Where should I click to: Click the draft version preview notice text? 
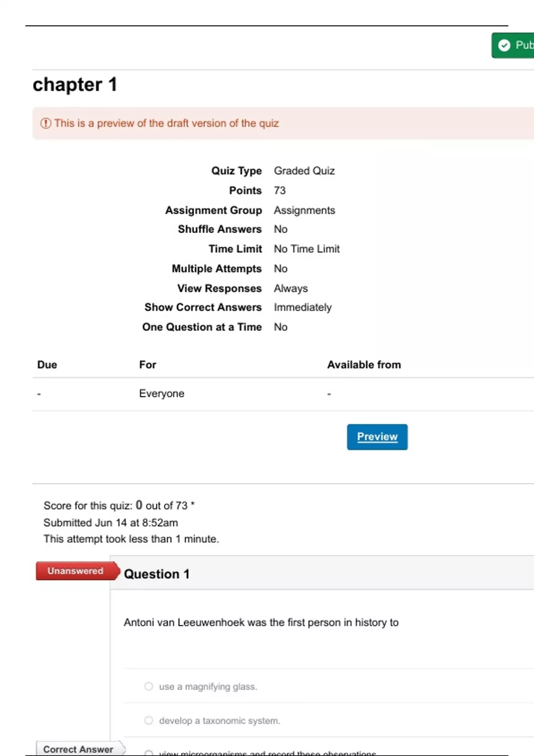pos(166,123)
